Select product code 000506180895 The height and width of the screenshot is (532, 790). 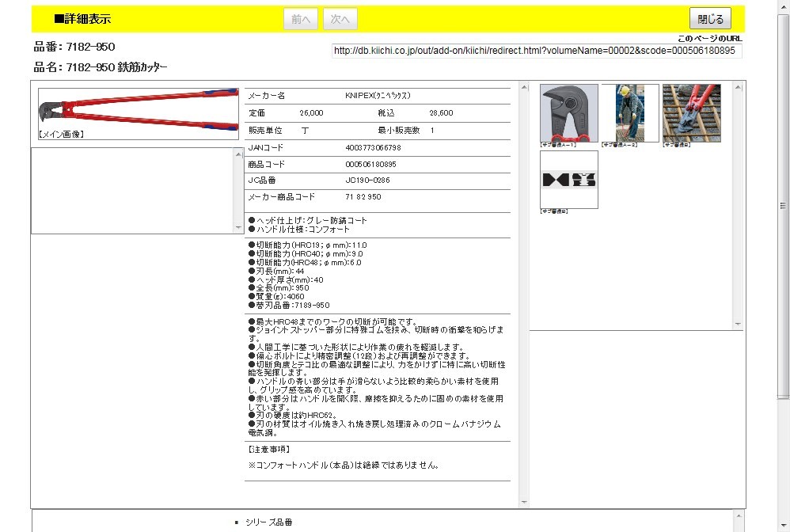pos(370,164)
